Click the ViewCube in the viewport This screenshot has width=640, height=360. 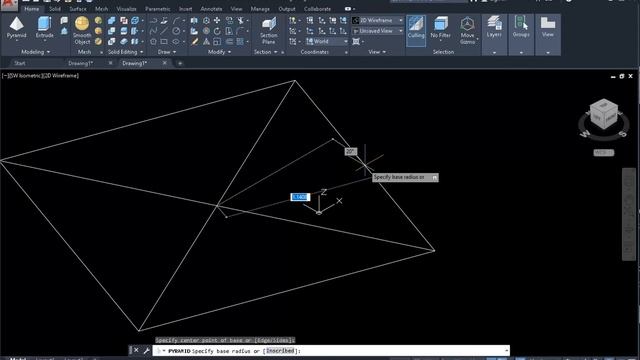604,114
